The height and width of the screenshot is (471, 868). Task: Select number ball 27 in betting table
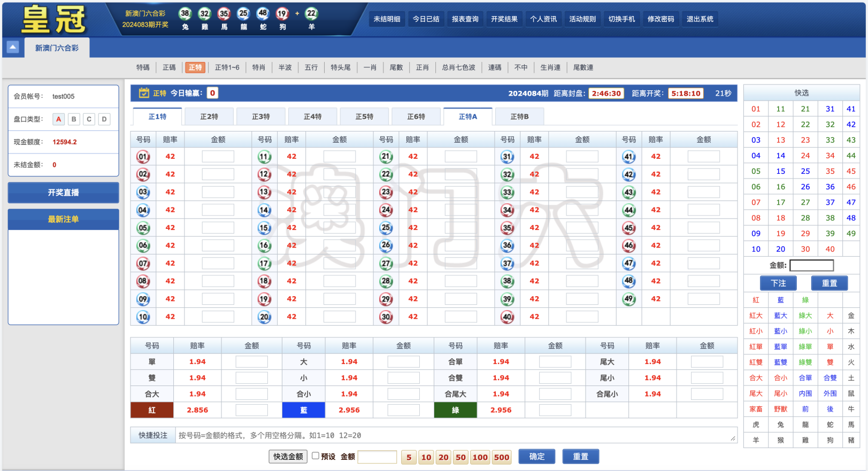pos(386,263)
